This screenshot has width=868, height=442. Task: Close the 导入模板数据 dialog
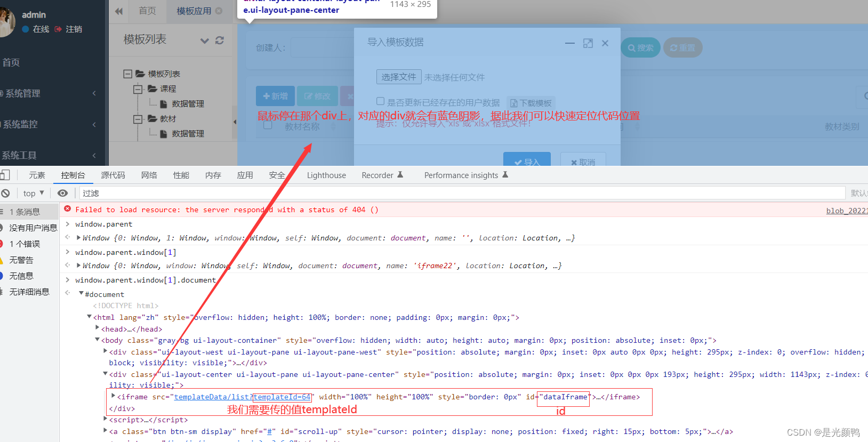[x=605, y=43]
